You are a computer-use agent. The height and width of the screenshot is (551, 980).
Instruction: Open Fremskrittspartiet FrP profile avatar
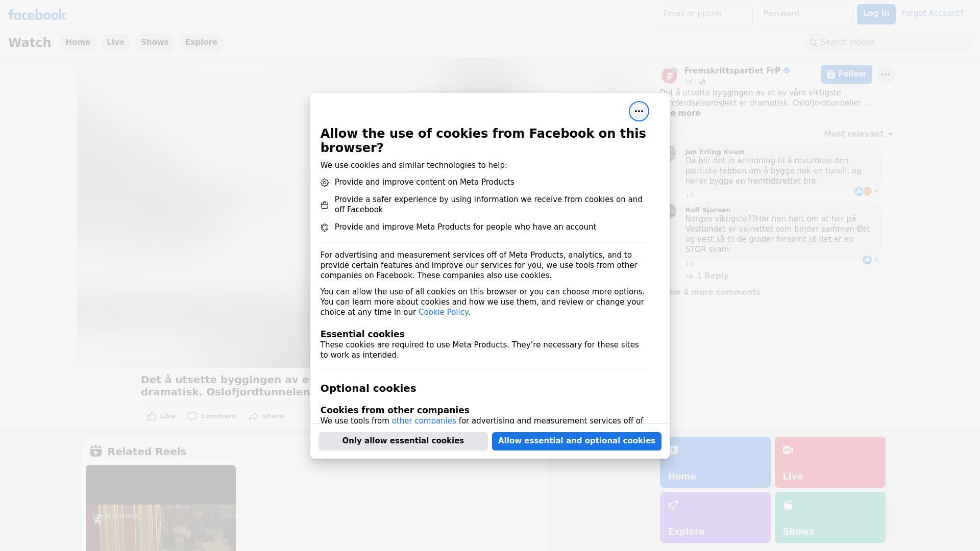[669, 76]
